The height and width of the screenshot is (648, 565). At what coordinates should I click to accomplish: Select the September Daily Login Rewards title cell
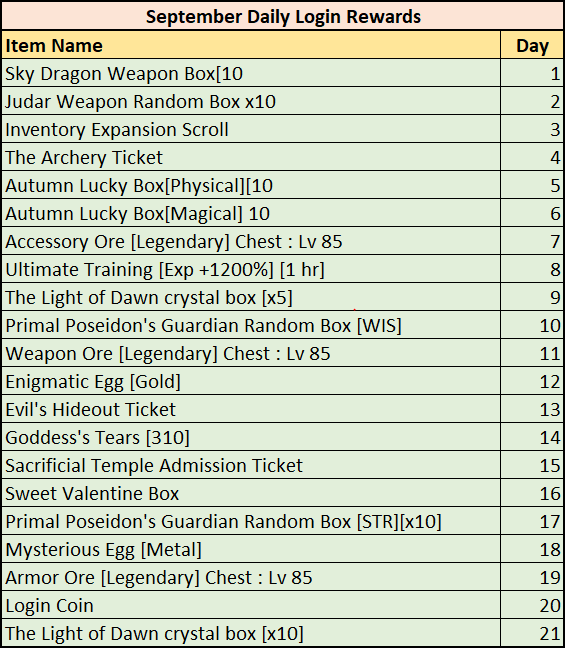(283, 16)
